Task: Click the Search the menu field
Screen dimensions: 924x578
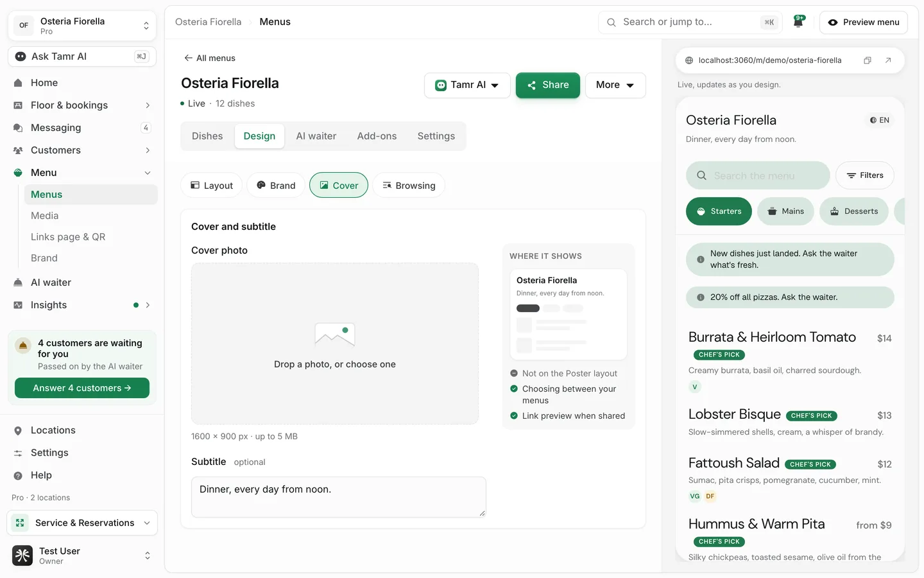Action: (758, 175)
